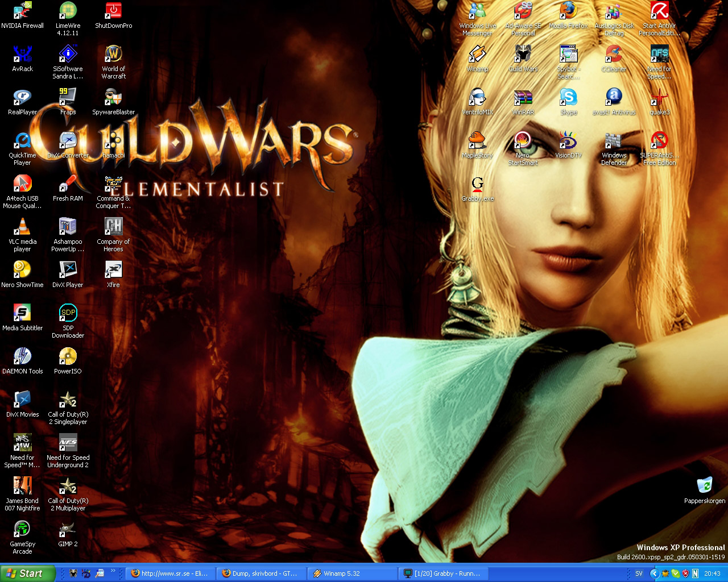Launch ShutDownPro from the desktop
This screenshot has width=728, height=582.
pos(113,16)
